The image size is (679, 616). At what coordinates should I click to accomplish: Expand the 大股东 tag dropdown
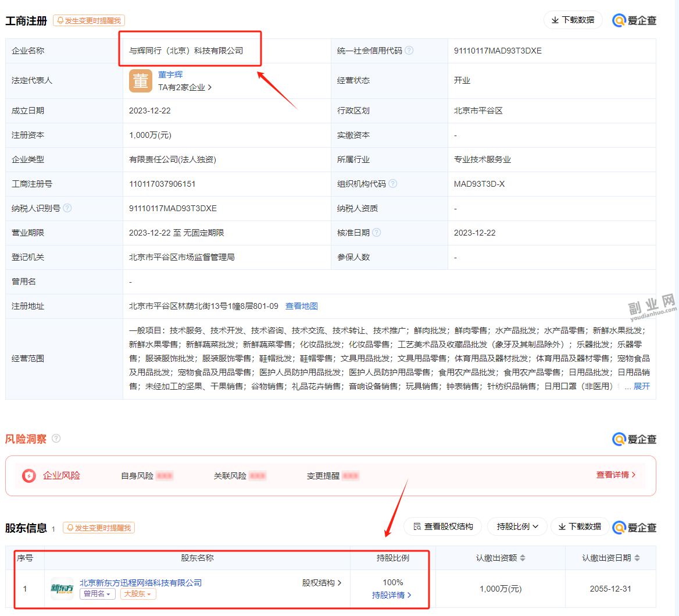pyautogui.click(x=138, y=594)
